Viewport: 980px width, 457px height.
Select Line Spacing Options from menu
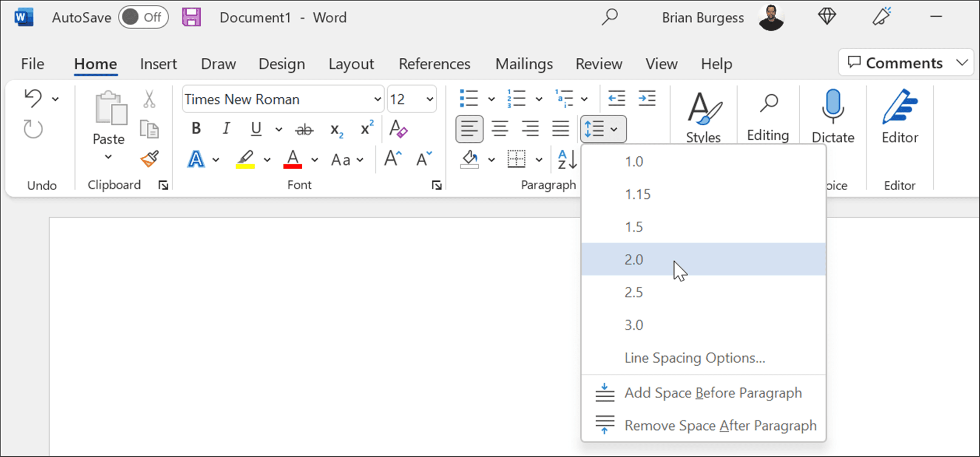[x=695, y=357]
